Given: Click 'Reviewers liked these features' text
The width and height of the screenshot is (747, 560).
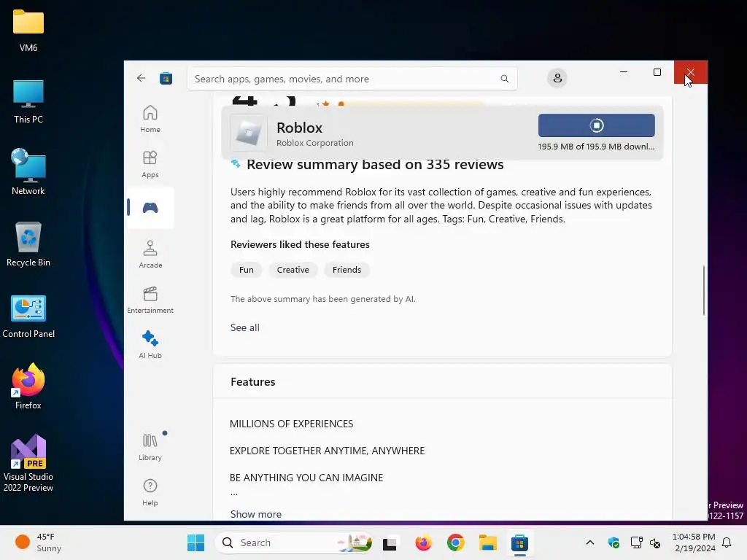Looking at the screenshot, I should tap(300, 244).
